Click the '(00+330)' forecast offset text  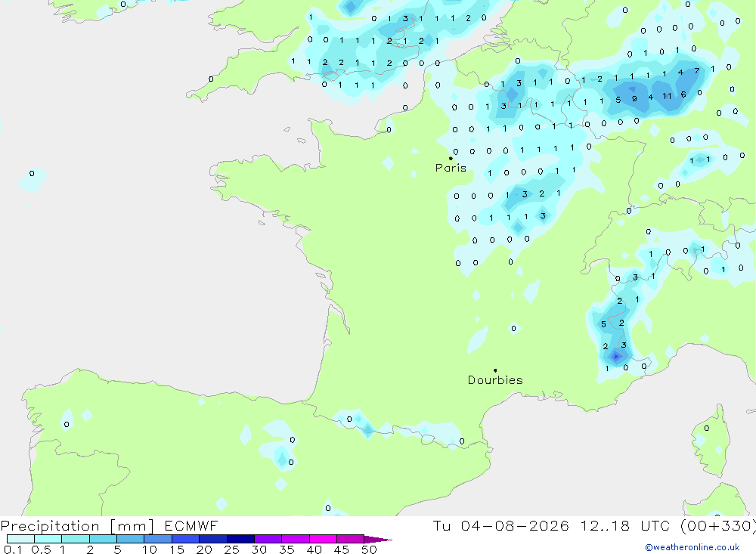click(x=717, y=525)
